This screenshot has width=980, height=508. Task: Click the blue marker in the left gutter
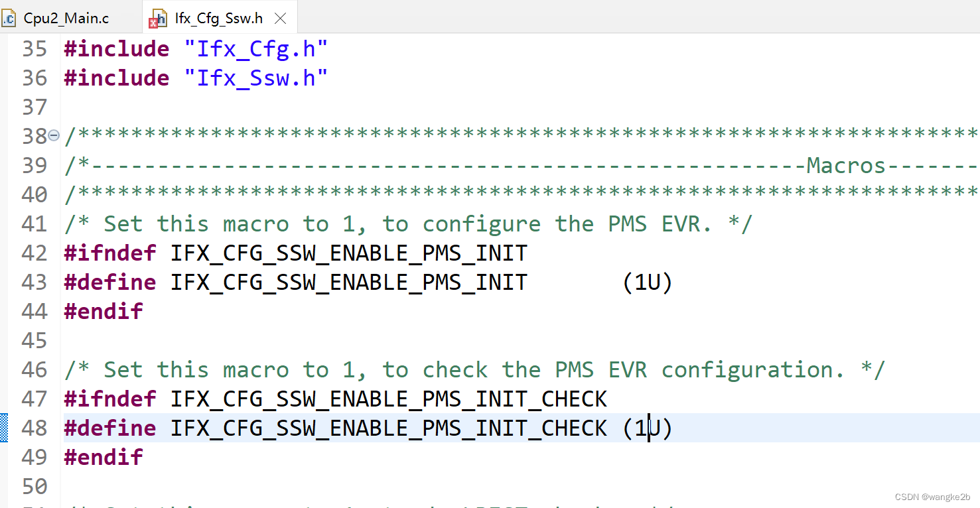3,428
